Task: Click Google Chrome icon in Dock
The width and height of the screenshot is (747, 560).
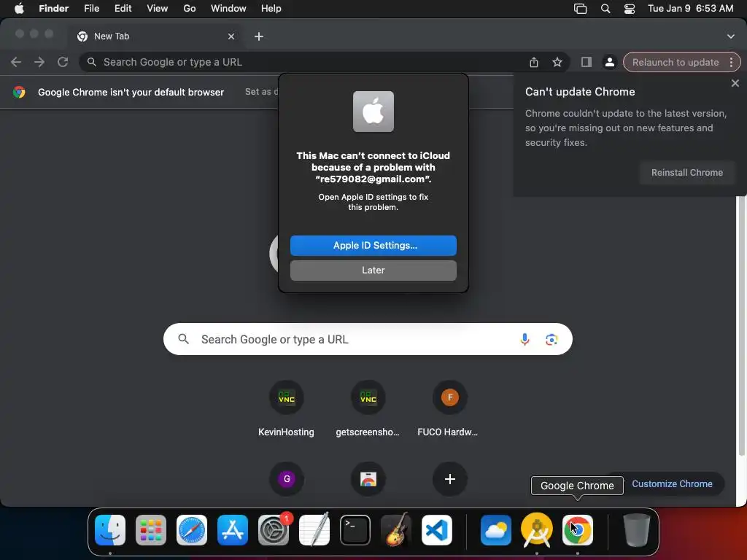Action: (578, 530)
